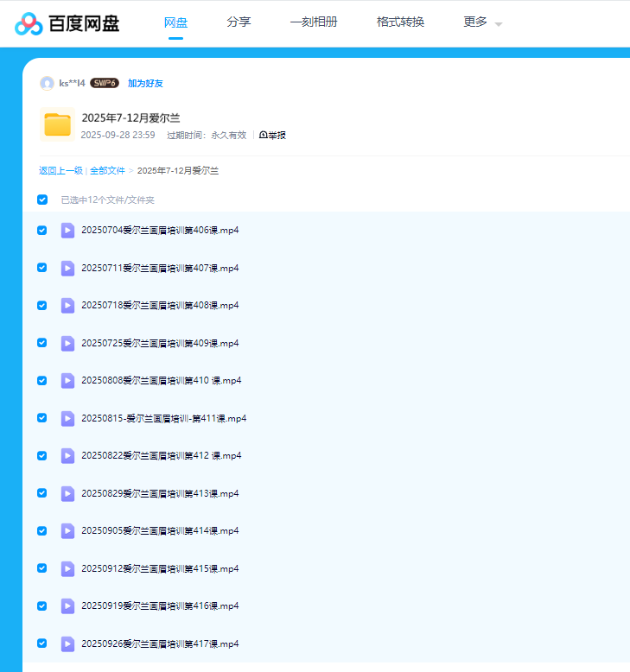
Task: Open file 20250905爱尔兰画眉培训第414课.mp4
Action: 160,530
